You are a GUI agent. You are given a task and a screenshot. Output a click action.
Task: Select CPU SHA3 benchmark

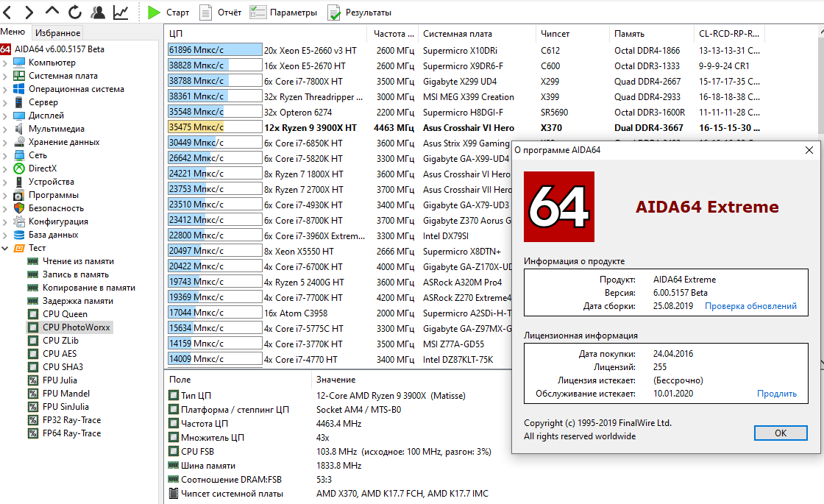pos(63,367)
